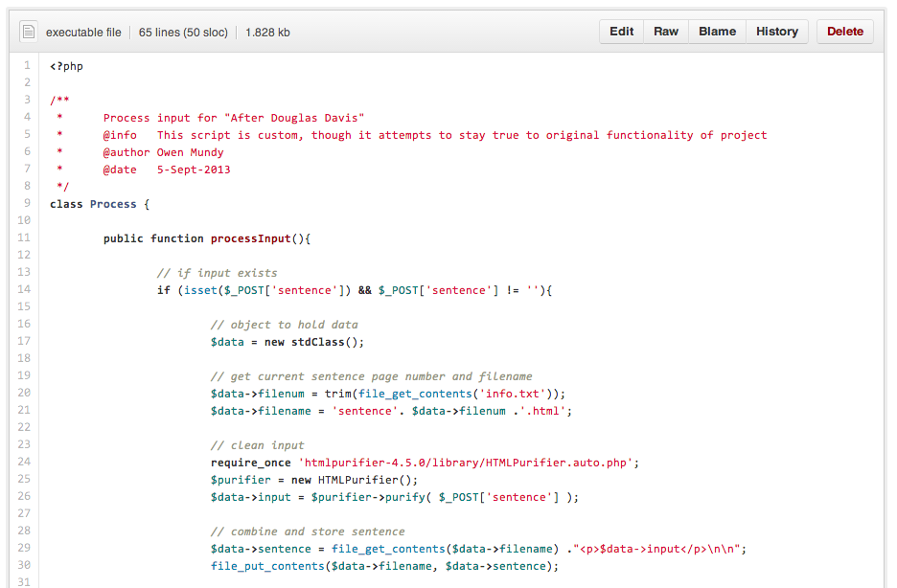The height and width of the screenshot is (588, 897).
Task: Click line number 30 with file_put_contents
Action: point(24,565)
